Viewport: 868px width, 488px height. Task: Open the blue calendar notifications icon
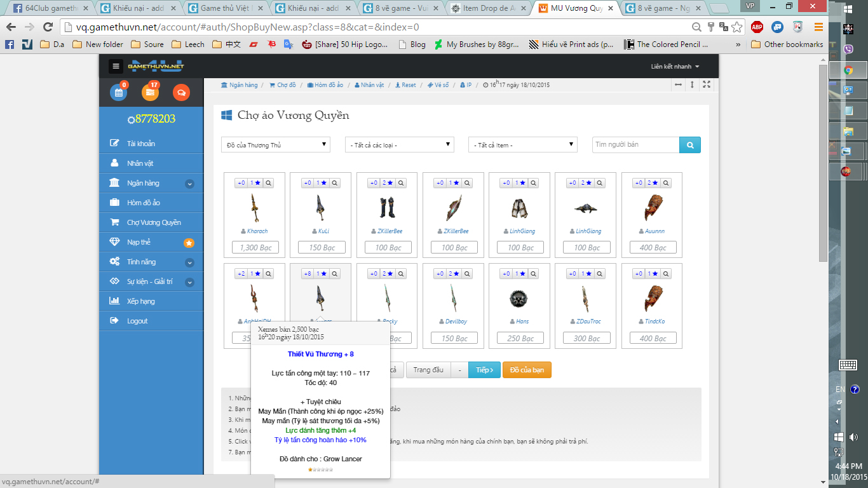pyautogui.click(x=118, y=92)
